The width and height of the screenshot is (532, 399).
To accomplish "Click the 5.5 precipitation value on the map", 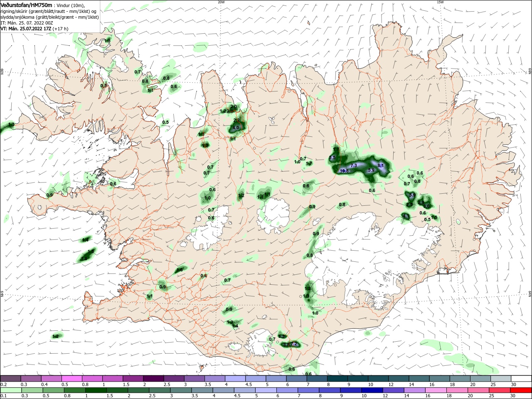I will [x=332, y=158].
